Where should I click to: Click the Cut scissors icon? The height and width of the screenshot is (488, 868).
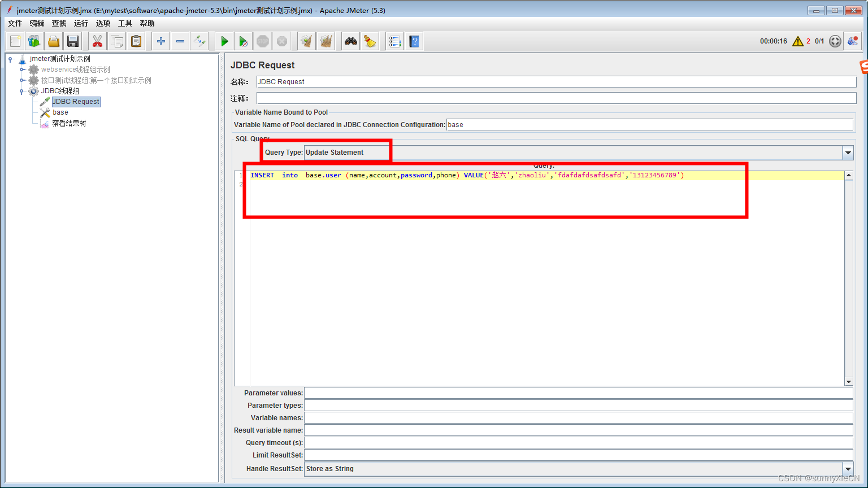pyautogui.click(x=98, y=41)
